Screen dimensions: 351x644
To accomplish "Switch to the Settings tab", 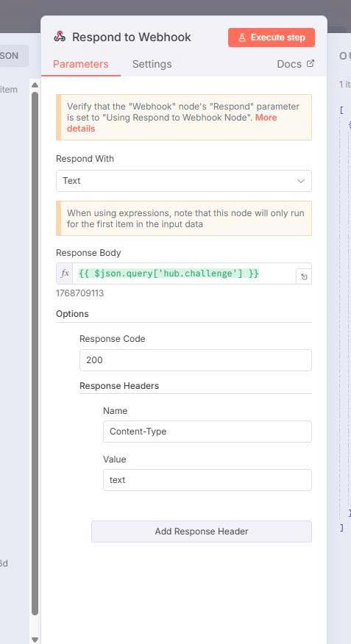I will pyautogui.click(x=152, y=64).
